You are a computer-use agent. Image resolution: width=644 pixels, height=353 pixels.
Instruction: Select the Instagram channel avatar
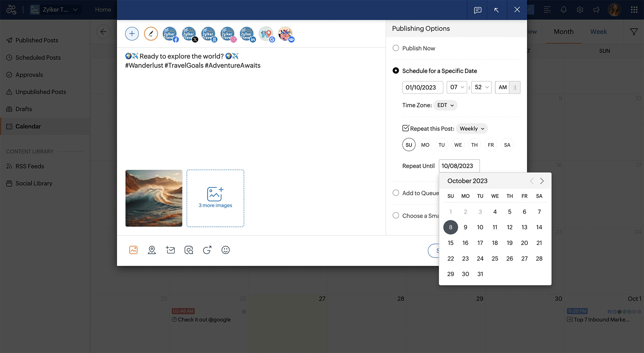click(x=228, y=34)
